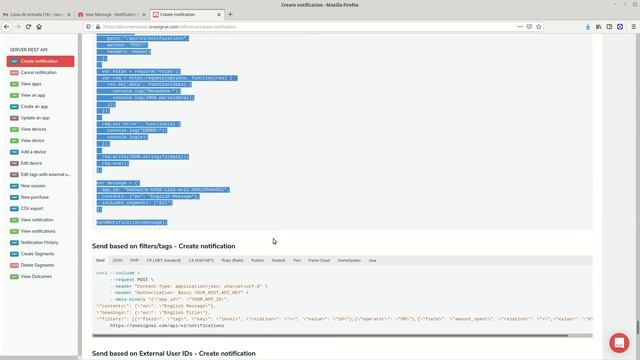
Task: Close the Caixa de entrada tab
Action: click(69, 14)
